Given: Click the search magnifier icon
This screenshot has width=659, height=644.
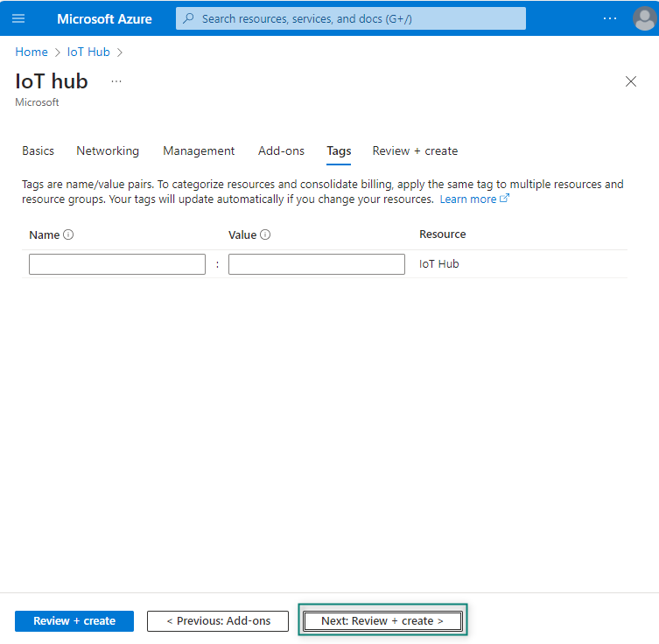Looking at the screenshot, I should [x=188, y=18].
